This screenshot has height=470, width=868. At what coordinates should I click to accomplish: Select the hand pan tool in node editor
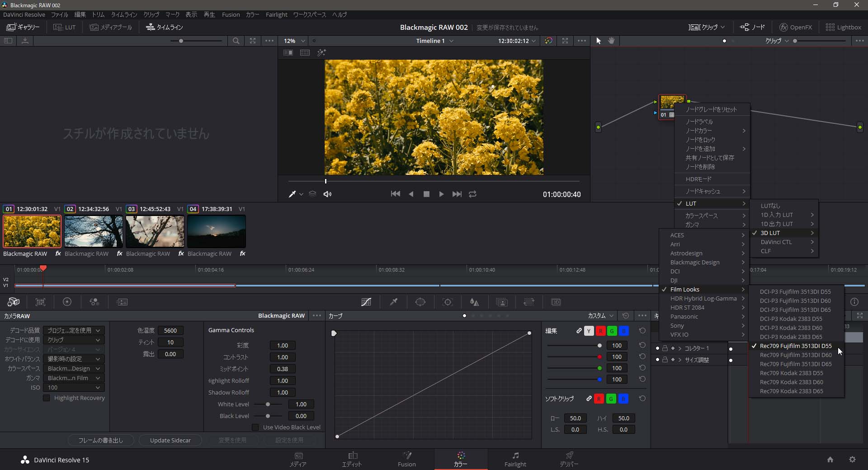click(611, 41)
